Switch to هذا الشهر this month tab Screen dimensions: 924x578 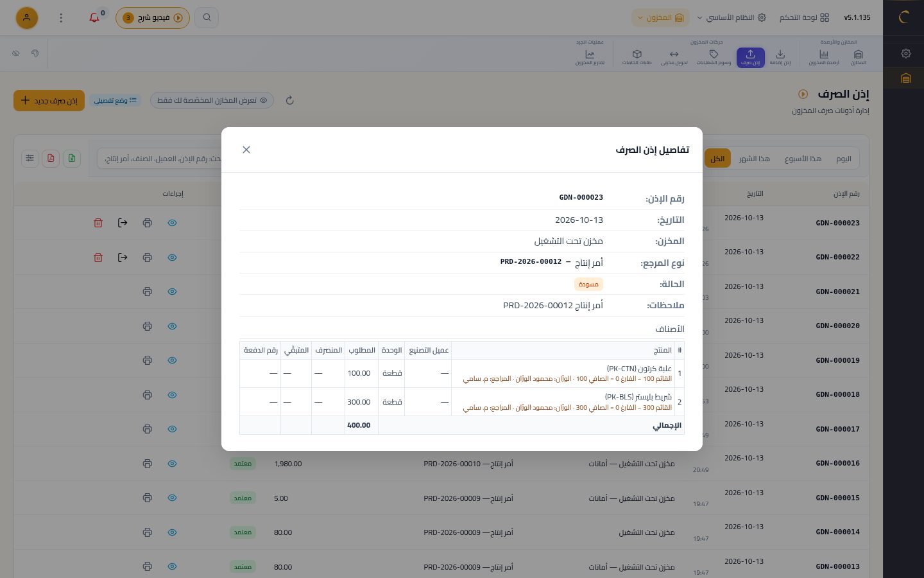tap(754, 159)
